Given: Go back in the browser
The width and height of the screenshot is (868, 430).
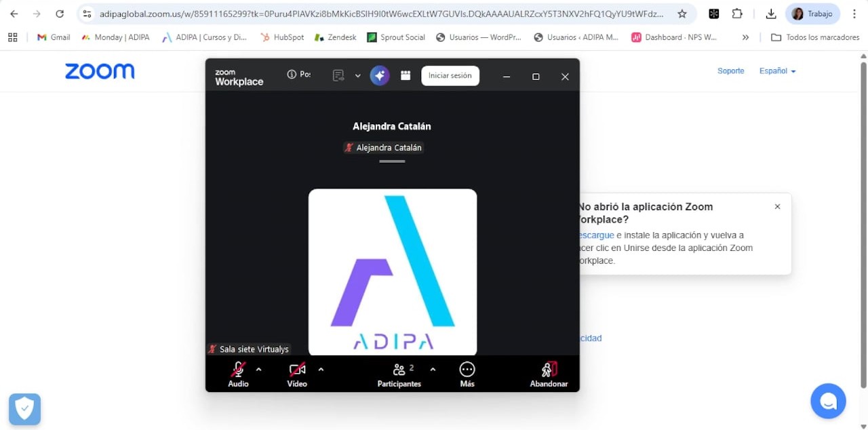Looking at the screenshot, I should click(14, 14).
